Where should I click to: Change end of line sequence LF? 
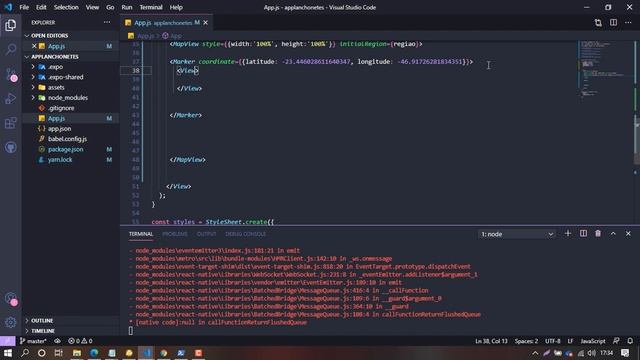[570, 341]
